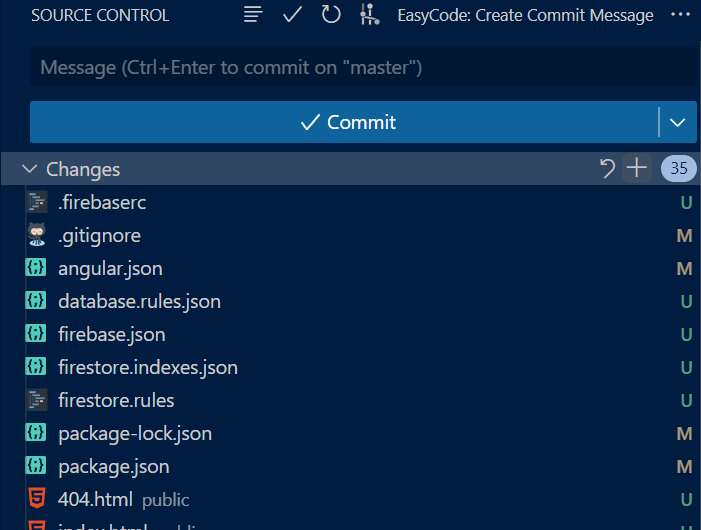Click the SOURCE CONTROL panel title

click(x=100, y=16)
